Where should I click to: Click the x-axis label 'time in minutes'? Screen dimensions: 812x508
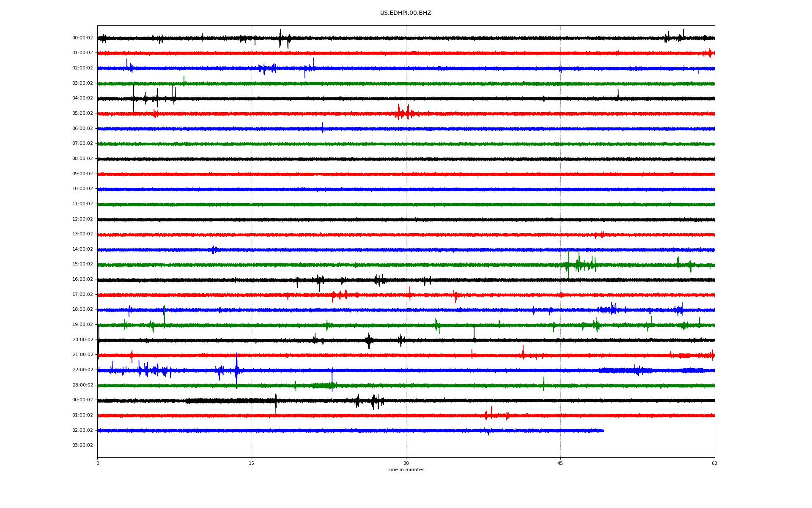pos(406,470)
